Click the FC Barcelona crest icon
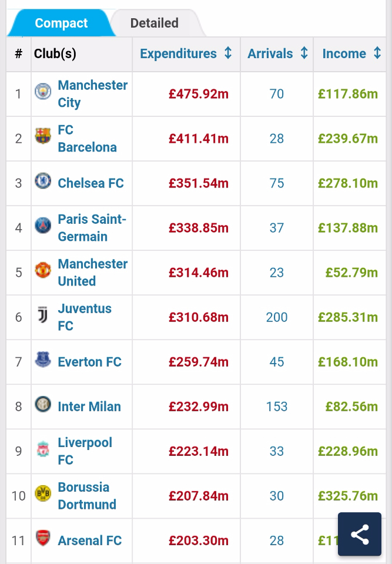 [x=43, y=137]
